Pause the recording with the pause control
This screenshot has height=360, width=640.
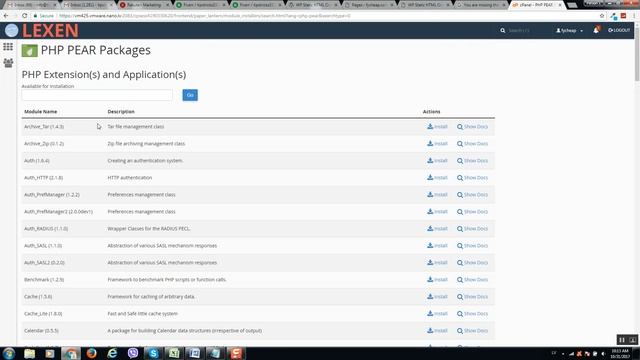tap(622, 340)
